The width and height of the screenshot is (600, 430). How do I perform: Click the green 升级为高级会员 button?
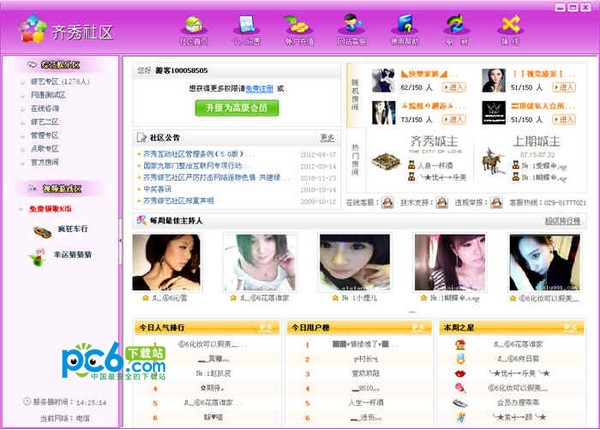pyautogui.click(x=237, y=108)
